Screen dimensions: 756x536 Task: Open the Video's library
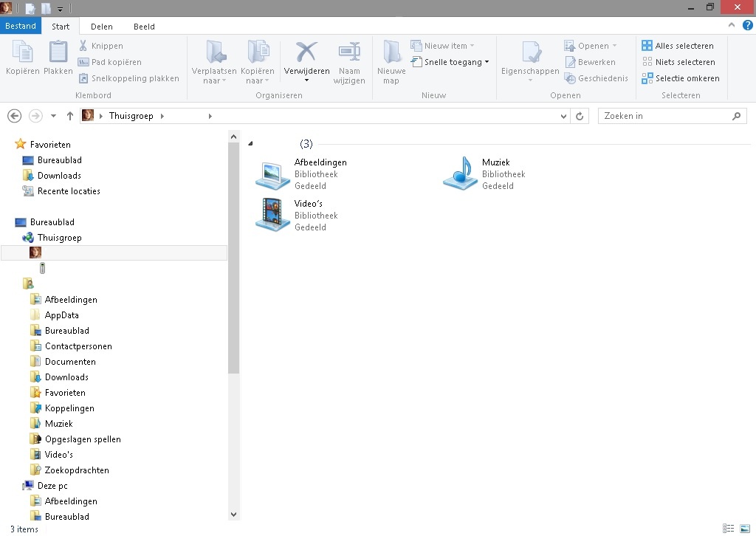pyautogui.click(x=297, y=216)
